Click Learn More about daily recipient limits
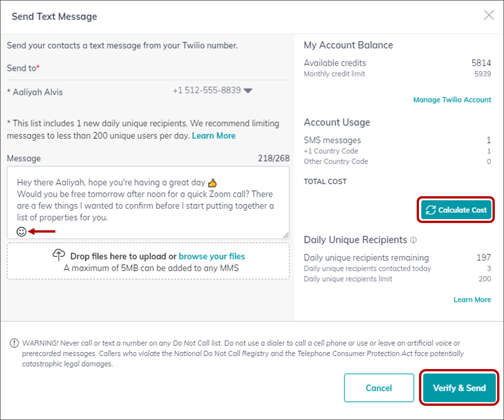Image resolution: width=504 pixels, height=420 pixels. pos(214,135)
